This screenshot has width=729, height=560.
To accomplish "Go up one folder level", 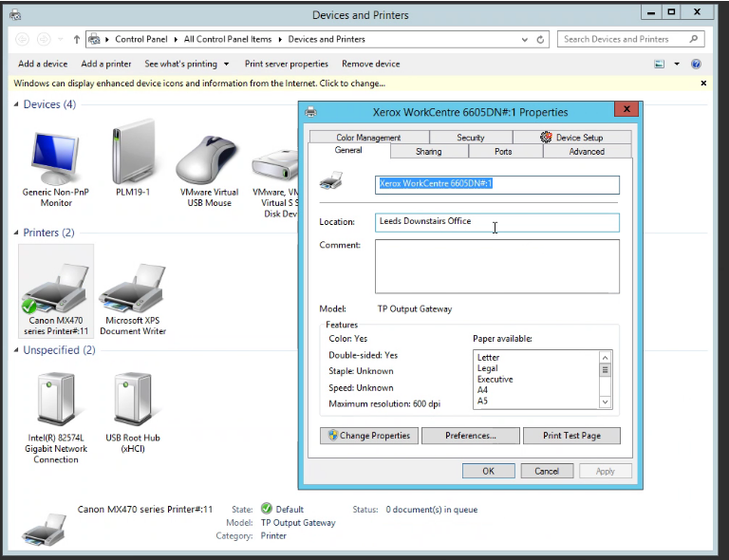I will point(77,40).
